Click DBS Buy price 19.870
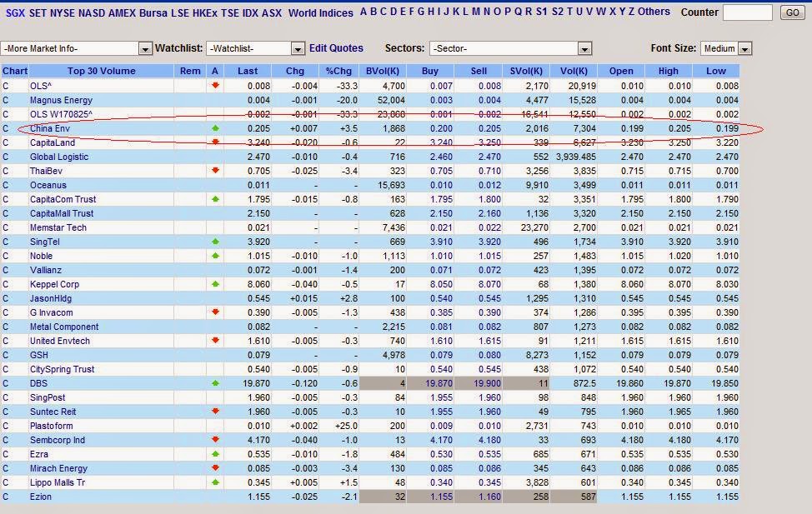Screen dimensions: 812x514 pos(439,383)
